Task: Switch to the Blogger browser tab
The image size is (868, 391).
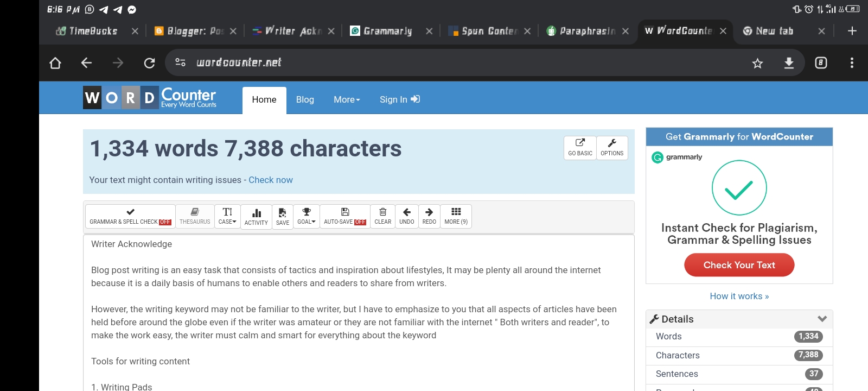Action: click(189, 31)
